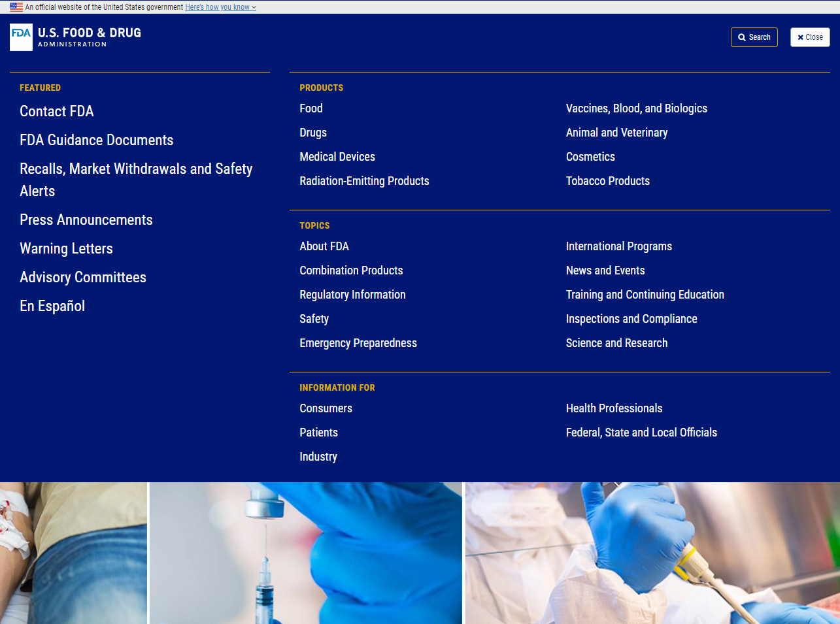Go to FDA Guidance Documents
This screenshot has height=624, width=840.
(x=97, y=140)
